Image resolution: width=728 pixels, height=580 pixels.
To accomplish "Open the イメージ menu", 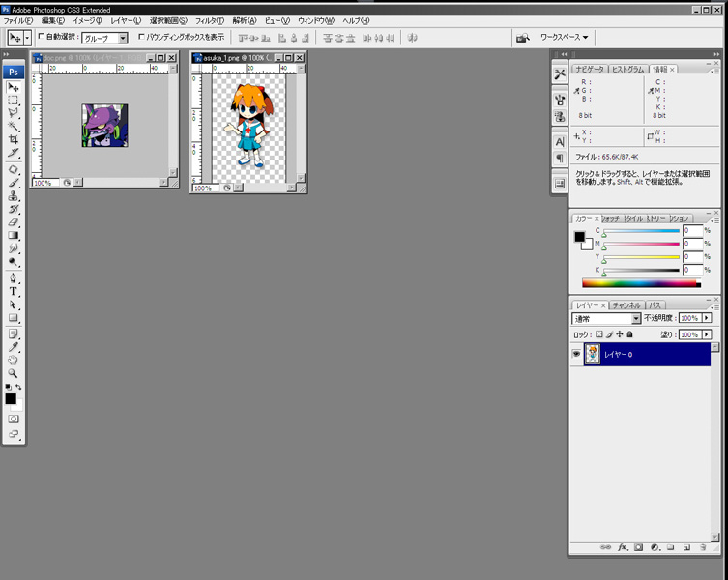I will pos(87,21).
